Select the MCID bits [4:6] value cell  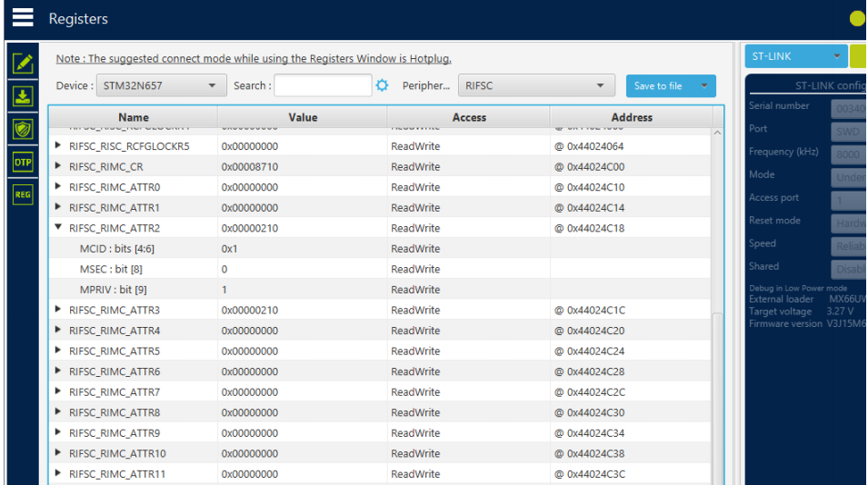[x=302, y=249]
